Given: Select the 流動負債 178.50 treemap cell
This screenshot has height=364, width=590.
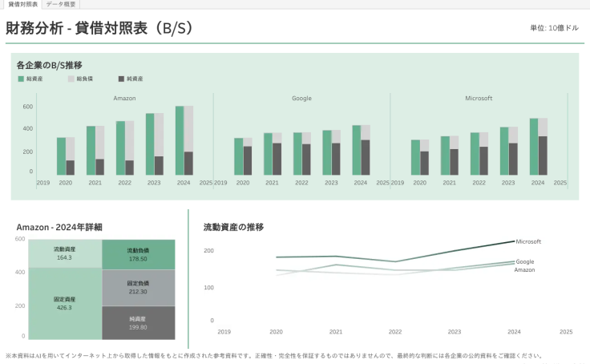Looking at the screenshot, I should 138,254.
